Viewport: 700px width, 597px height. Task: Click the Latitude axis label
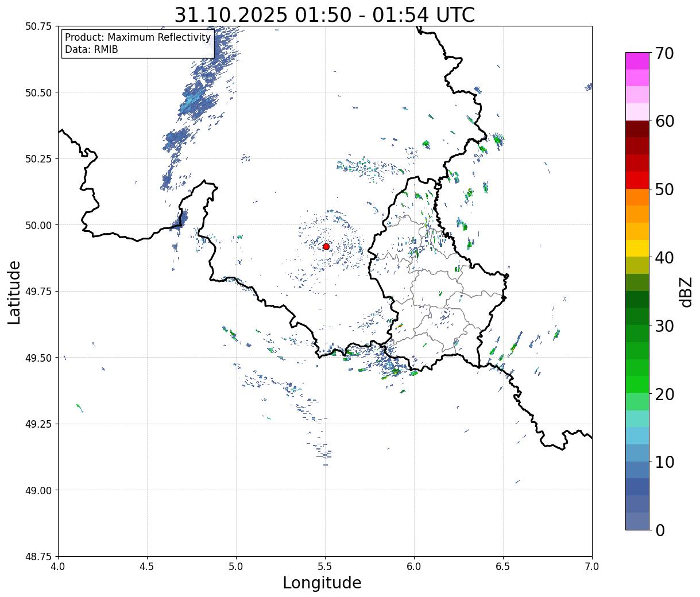pos(14,292)
